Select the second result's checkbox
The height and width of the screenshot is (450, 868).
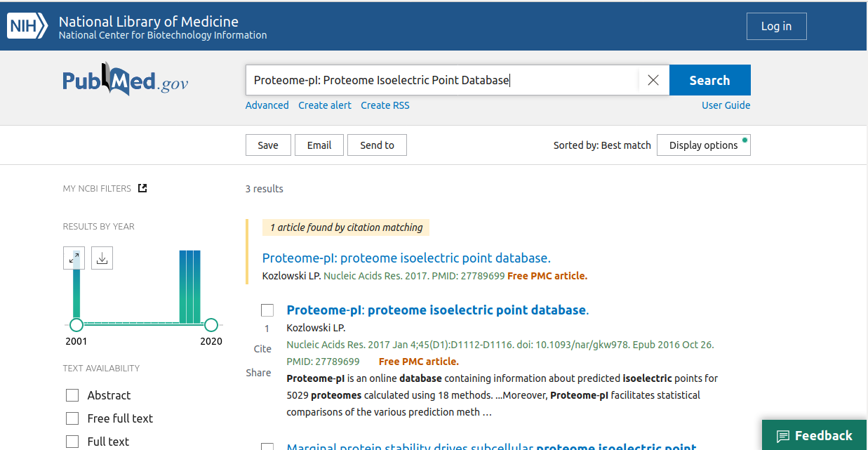pyautogui.click(x=267, y=446)
